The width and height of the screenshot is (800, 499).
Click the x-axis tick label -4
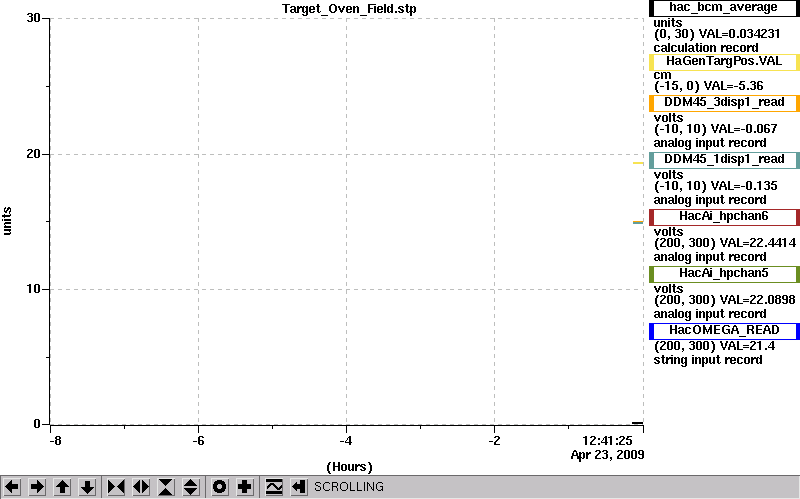(346, 440)
